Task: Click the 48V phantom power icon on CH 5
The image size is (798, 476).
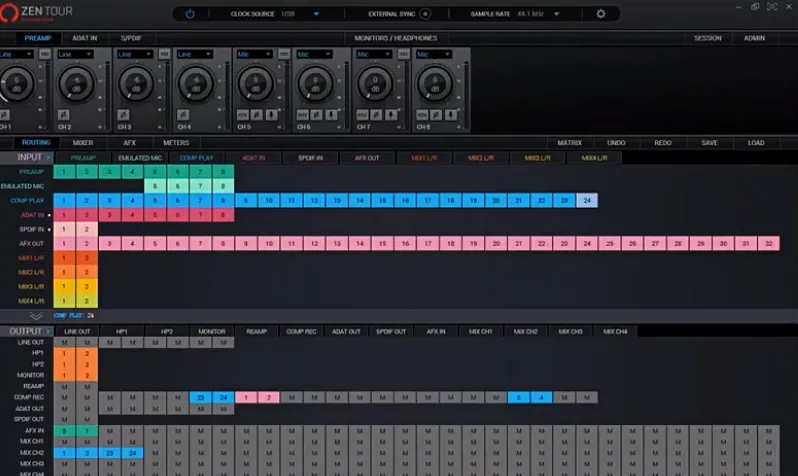Action: point(242,115)
